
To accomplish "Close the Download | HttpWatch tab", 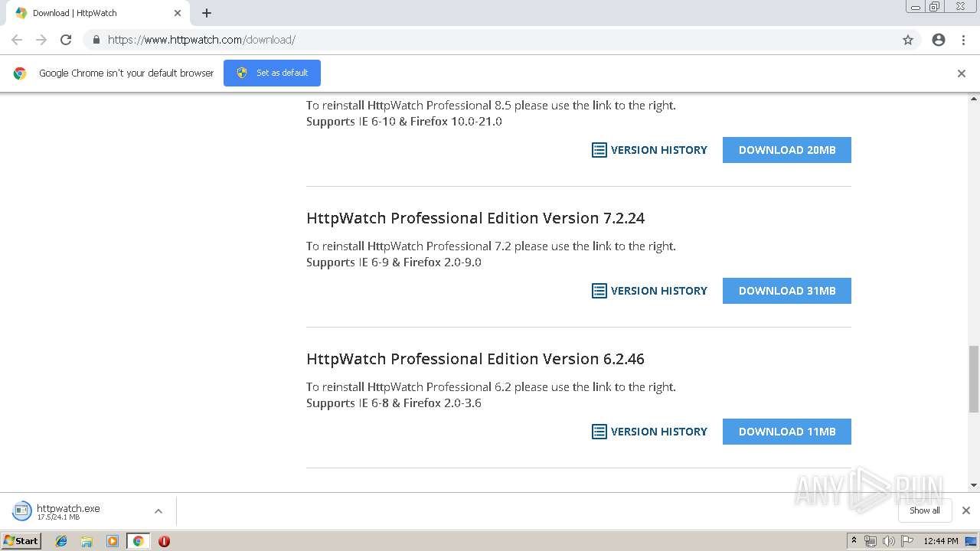I will [x=178, y=13].
